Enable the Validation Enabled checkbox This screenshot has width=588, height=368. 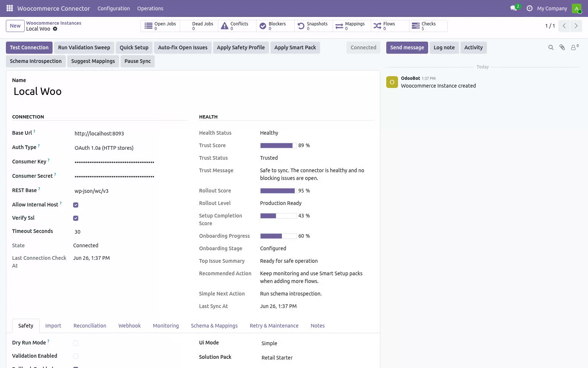(x=76, y=356)
